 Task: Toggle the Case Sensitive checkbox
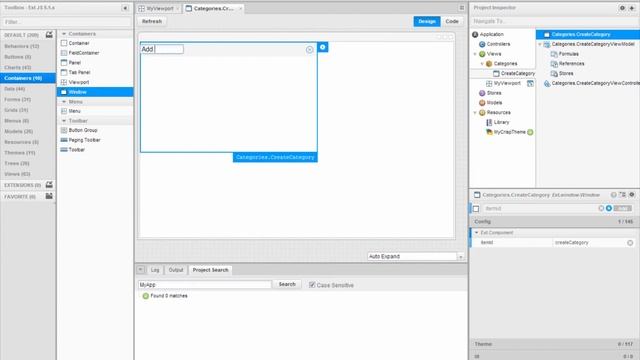[x=312, y=285]
